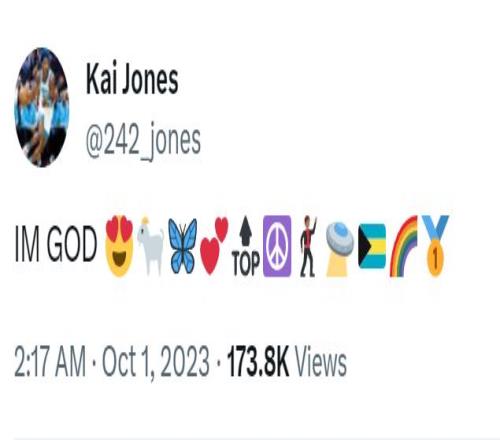Click the Bahamas flag emoji
The height and width of the screenshot is (440, 500).
coord(372,246)
